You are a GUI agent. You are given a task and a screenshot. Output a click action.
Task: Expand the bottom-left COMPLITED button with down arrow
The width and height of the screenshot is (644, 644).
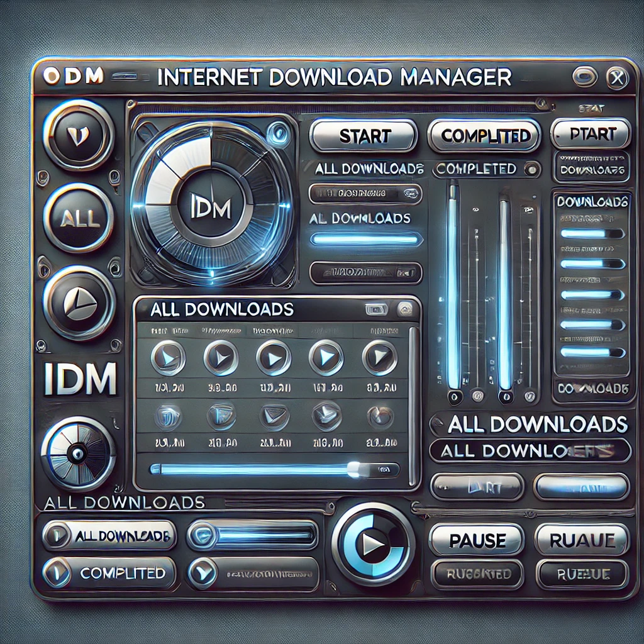[x=109, y=573]
